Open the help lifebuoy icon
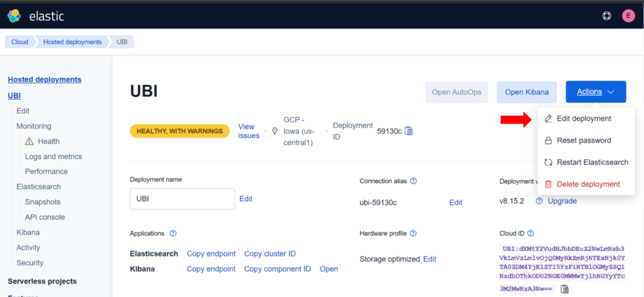The width and height of the screenshot is (644, 297). (x=606, y=16)
